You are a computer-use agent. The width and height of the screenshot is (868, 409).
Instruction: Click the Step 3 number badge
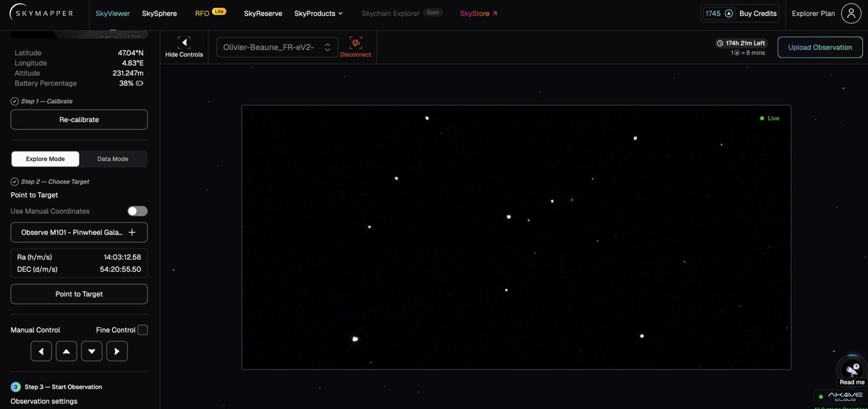(x=15, y=387)
